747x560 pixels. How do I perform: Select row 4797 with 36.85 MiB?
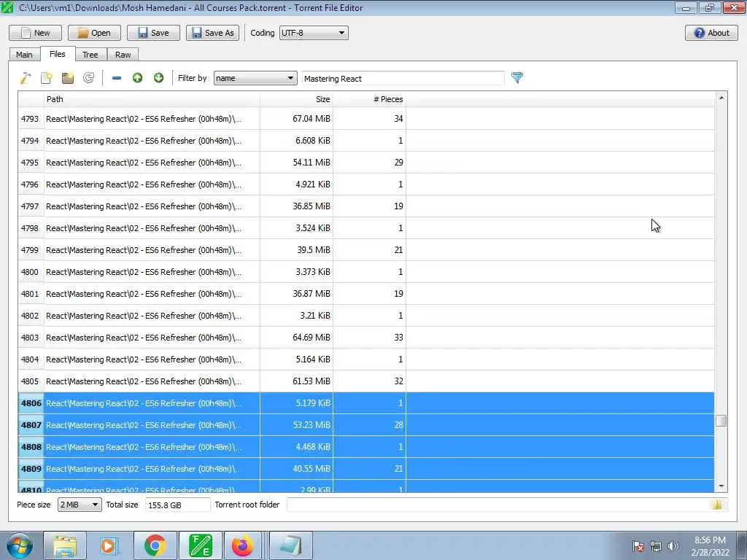366,206
